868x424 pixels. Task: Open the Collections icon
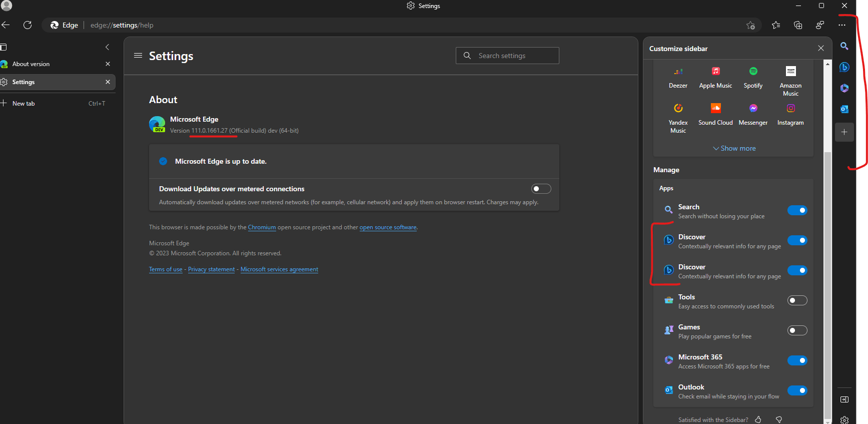(798, 25)
